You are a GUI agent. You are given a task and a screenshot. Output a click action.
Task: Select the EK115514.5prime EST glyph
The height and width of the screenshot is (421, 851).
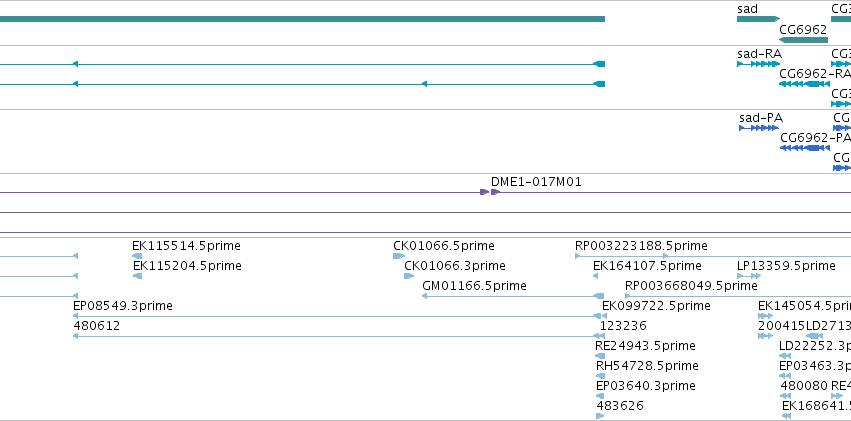pyautogui.click(x=137, y=256)
